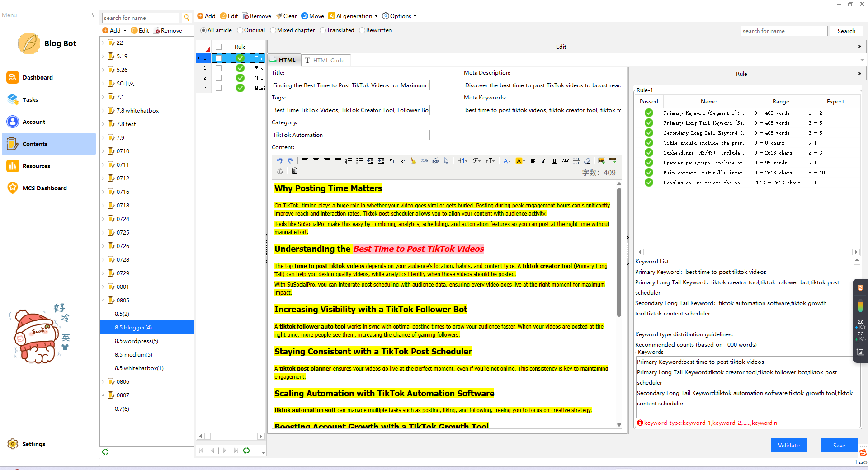The width and height of the screenshot is (868, 470).
Task: Click the Save button
Action: coord(839,445)
